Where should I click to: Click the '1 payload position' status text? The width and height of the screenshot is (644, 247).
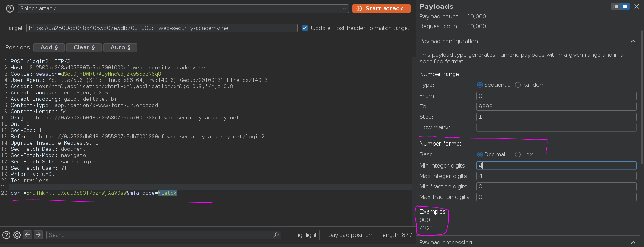pyautogui.click(x=348, y=235)
